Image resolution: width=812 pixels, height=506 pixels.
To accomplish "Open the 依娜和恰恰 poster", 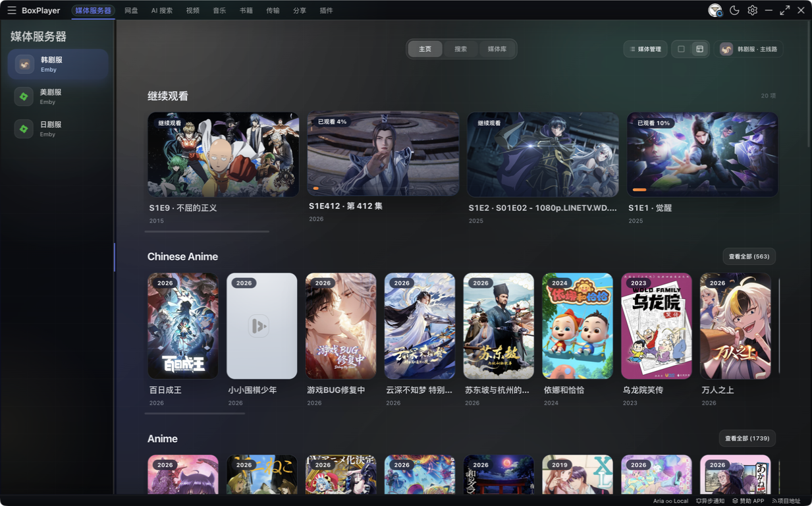I will coord(578,326).
